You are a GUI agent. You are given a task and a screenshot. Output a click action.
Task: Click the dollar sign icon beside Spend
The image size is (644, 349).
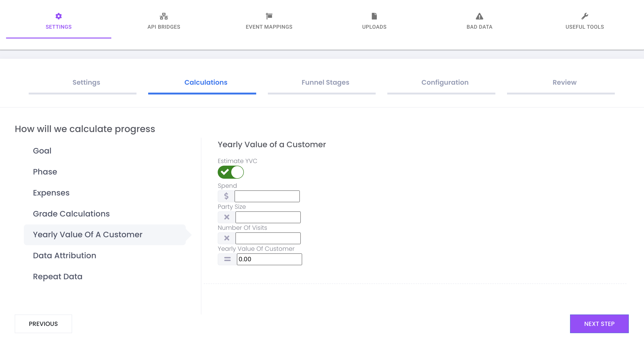tap(226, 196)
